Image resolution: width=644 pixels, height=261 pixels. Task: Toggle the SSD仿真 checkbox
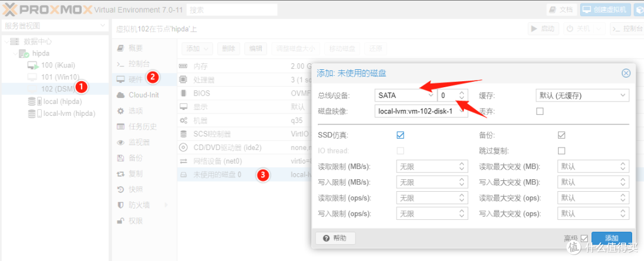(x=401, y=135)
